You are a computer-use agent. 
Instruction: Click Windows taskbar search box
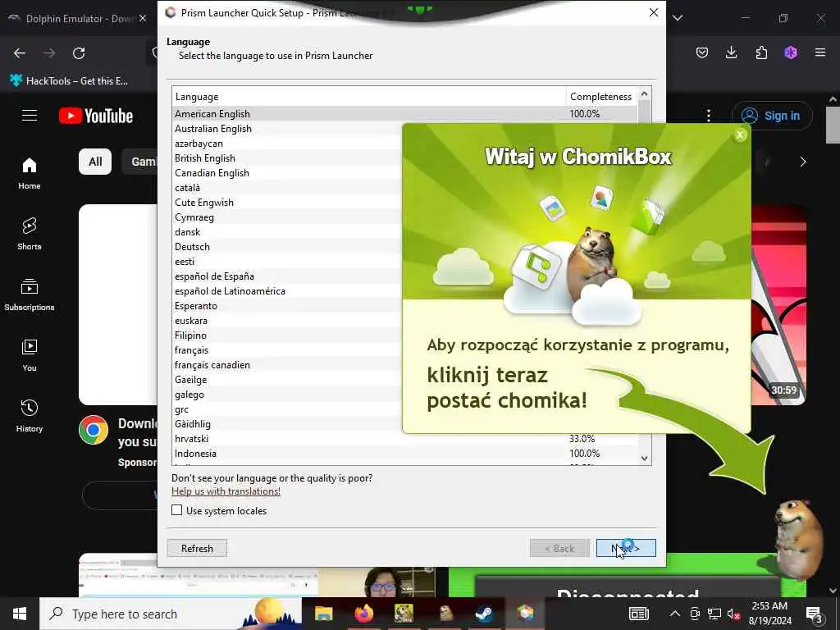(171, 614)
